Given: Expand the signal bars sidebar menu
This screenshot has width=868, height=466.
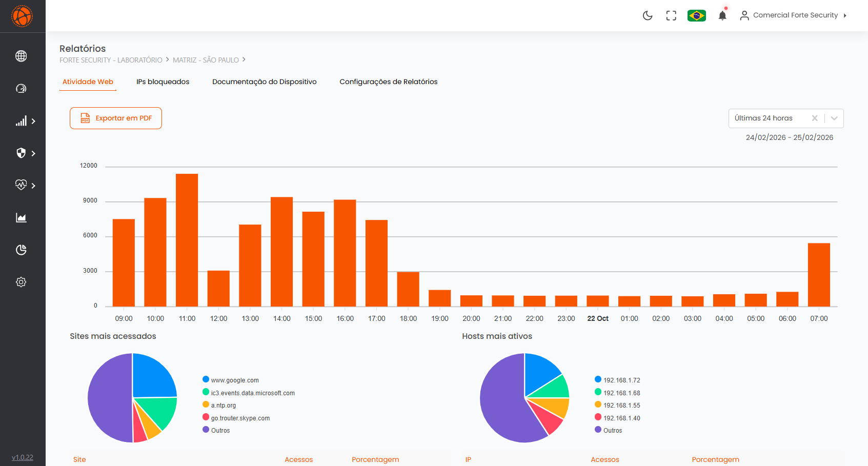Looking at the screenshot, I should click(25, 121).
